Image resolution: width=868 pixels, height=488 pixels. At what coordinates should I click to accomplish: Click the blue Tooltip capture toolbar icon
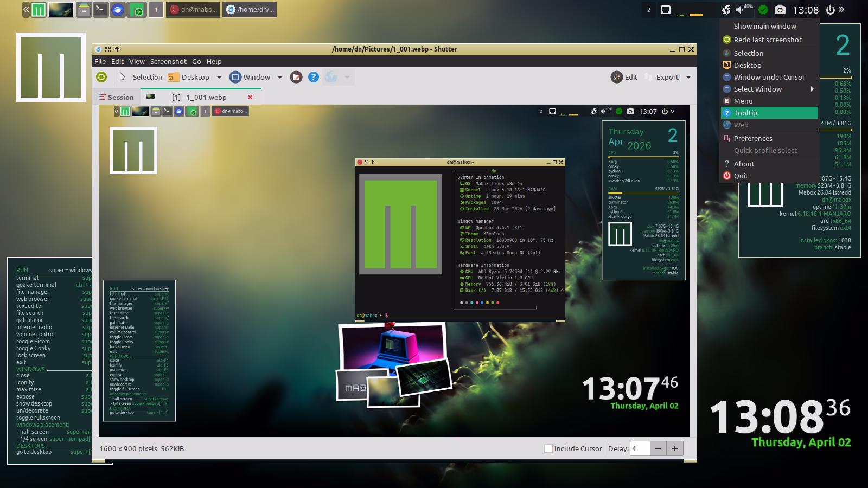[x=314, y=77]
